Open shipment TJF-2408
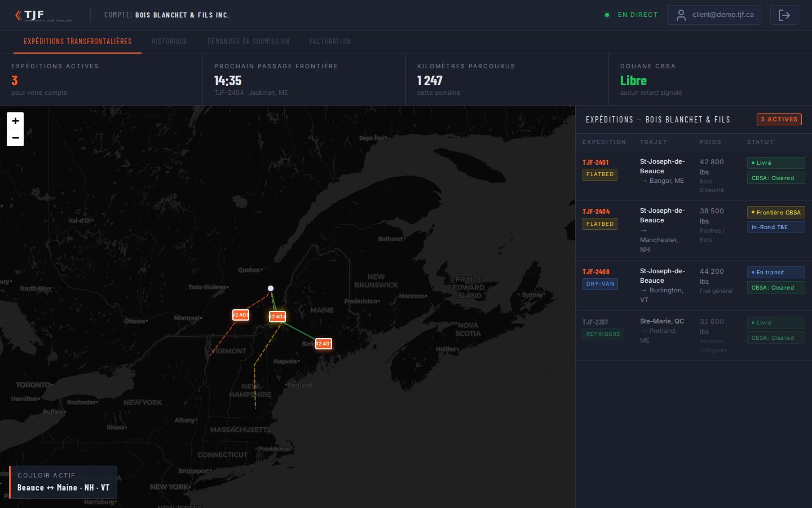 pyautogui.click(x=596, y=272)
